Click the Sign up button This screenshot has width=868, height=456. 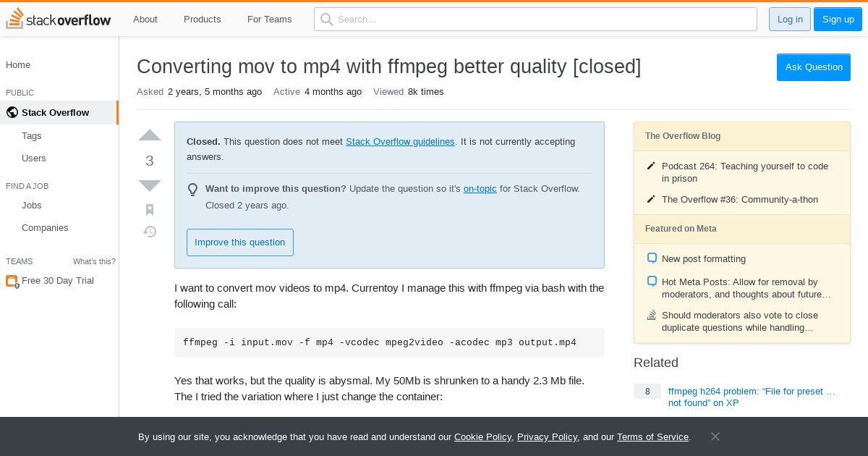pos(838,20)
